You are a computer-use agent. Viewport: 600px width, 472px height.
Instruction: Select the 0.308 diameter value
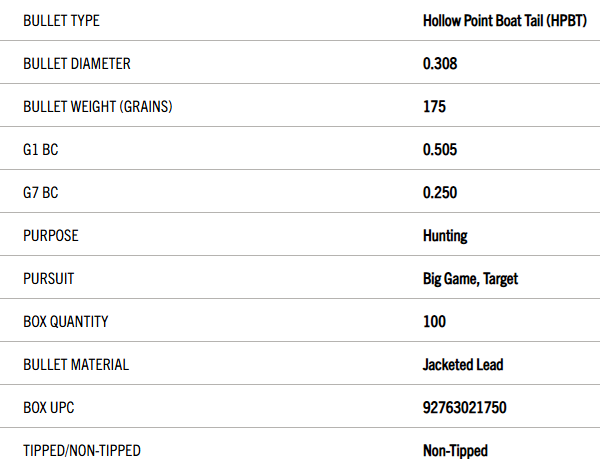pyautogui.click(x=440, y=64)
